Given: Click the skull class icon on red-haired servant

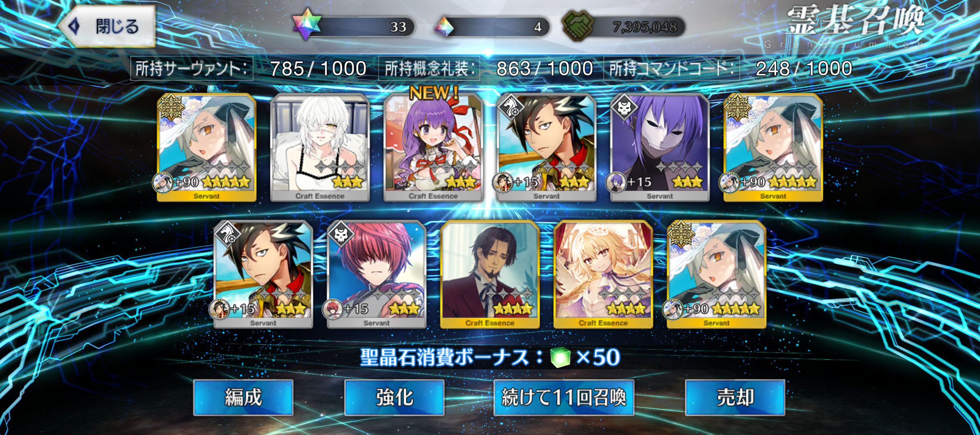Looking at the screenshot, I should point(341,234).
